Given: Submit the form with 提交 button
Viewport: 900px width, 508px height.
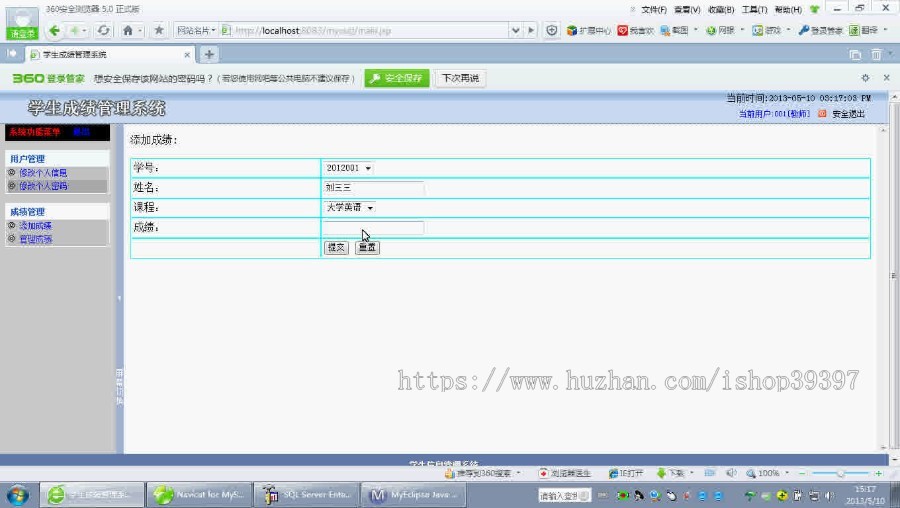Looking at the screenshot, I should 336,247.
